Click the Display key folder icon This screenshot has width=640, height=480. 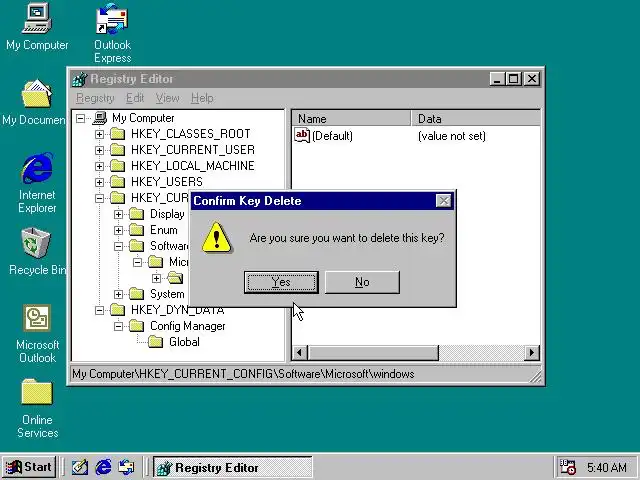pyautogui.click(x=136, y=214)
